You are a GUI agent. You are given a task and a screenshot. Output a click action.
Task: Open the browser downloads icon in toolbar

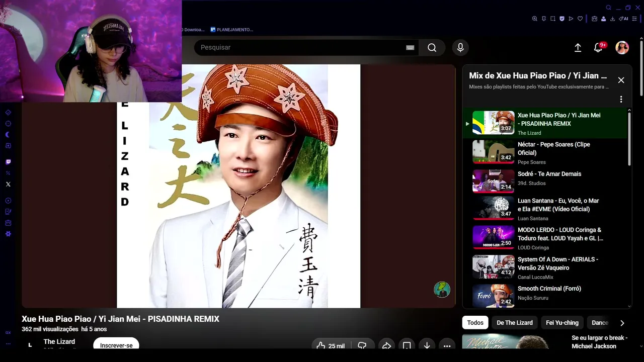point(612,19)
